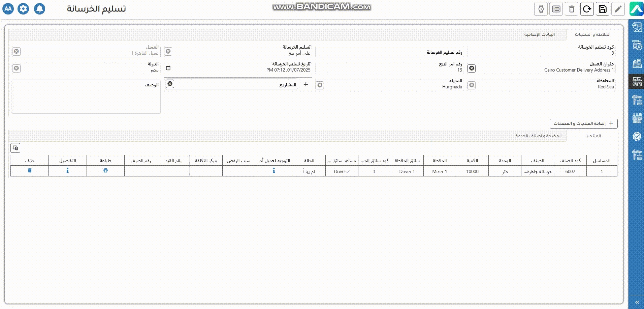Click إضافة المنتجات و المضخات button

tap(583, 123)
